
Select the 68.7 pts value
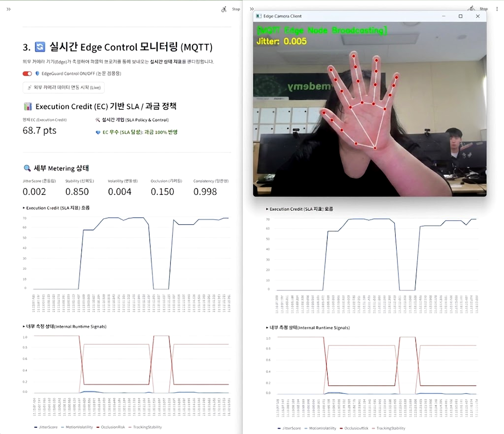[x=39, y=131]
